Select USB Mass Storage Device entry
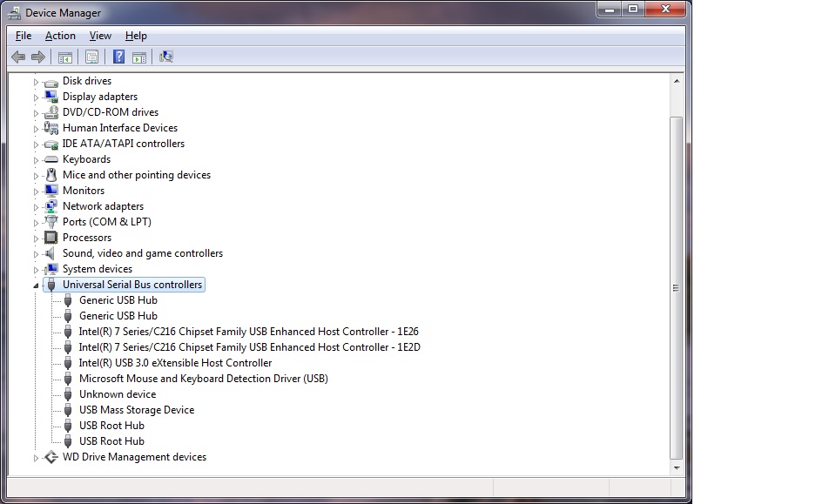 click(x=136, y=410)
